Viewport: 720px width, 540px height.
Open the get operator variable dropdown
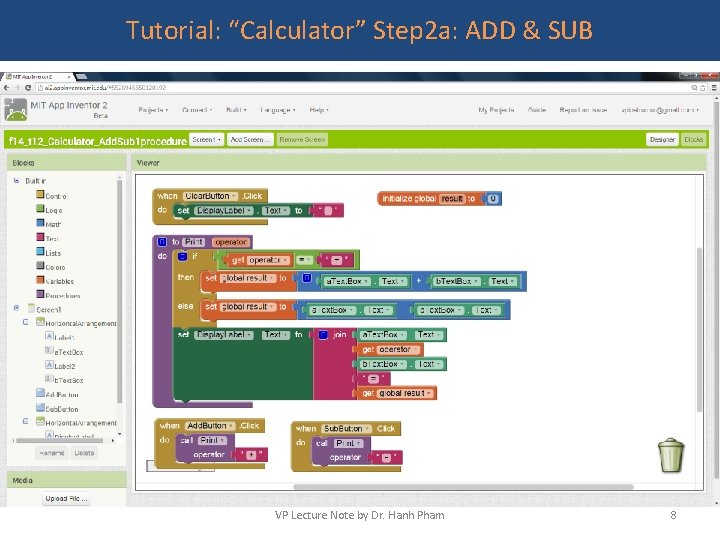pos(286,260)
